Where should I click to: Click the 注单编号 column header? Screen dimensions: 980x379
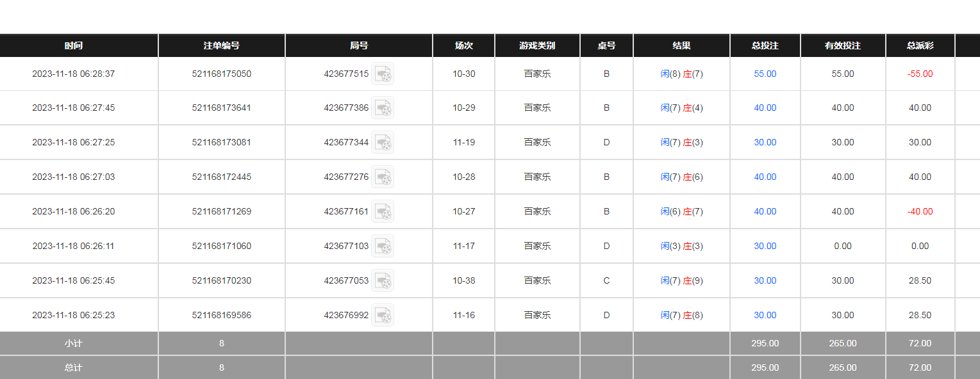(x=221, y=46)
